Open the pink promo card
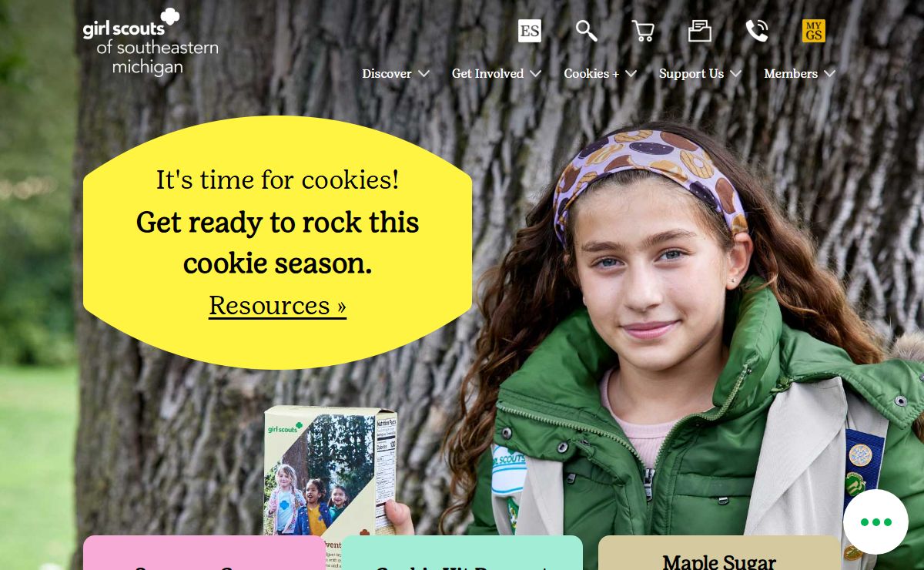Viewport: 924px width, 570px height. tap(204, 553)
